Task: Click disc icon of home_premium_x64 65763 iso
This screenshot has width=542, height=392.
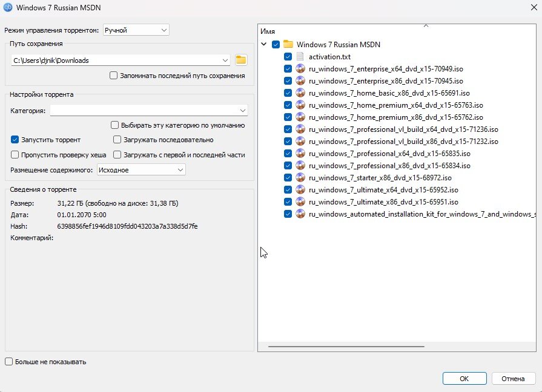Action: tap(300, 105)
